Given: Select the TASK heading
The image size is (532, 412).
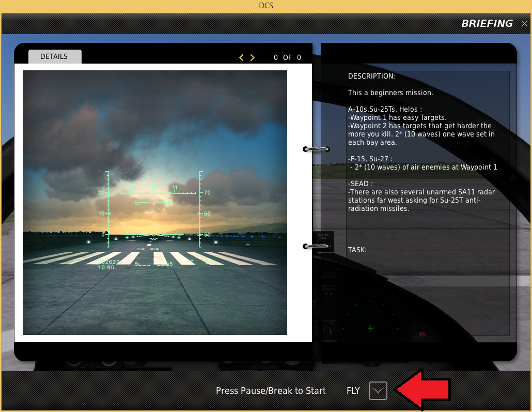Looking at the screenshot, I should [357, 250].
